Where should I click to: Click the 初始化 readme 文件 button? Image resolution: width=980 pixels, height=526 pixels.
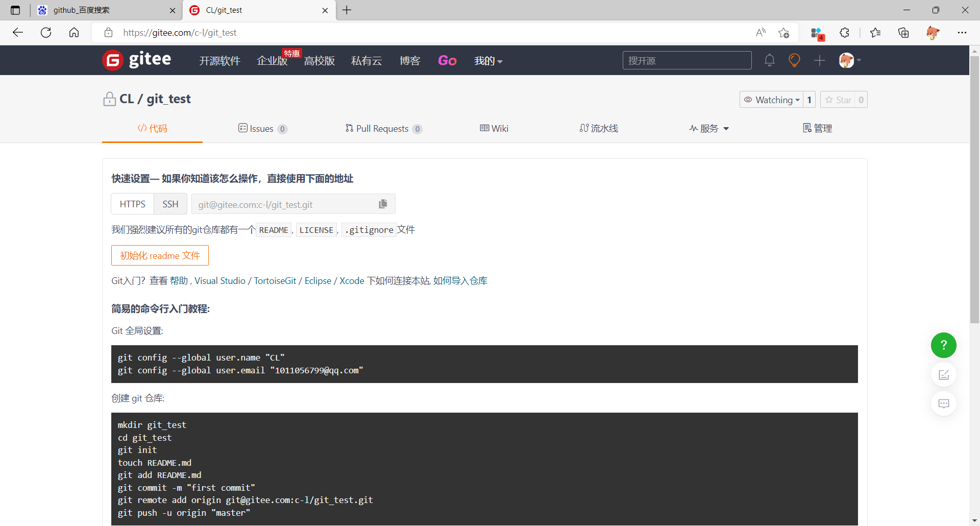click(x=160, y=255)
